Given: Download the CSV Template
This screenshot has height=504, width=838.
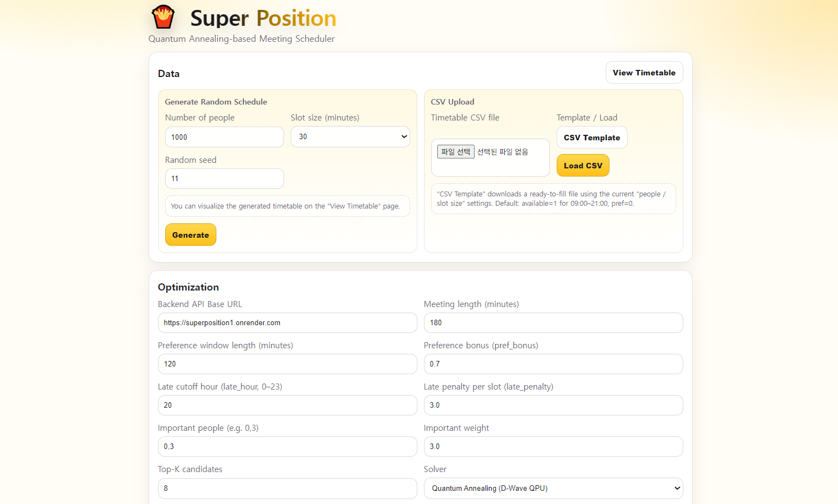Looking at the screenshot, I should pyautogui.click(x=592, y=137).
